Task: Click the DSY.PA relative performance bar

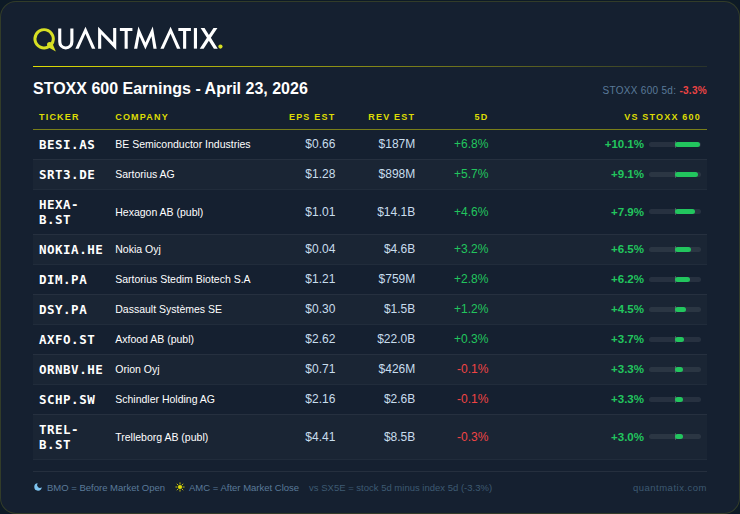Action: pos(675,310)
